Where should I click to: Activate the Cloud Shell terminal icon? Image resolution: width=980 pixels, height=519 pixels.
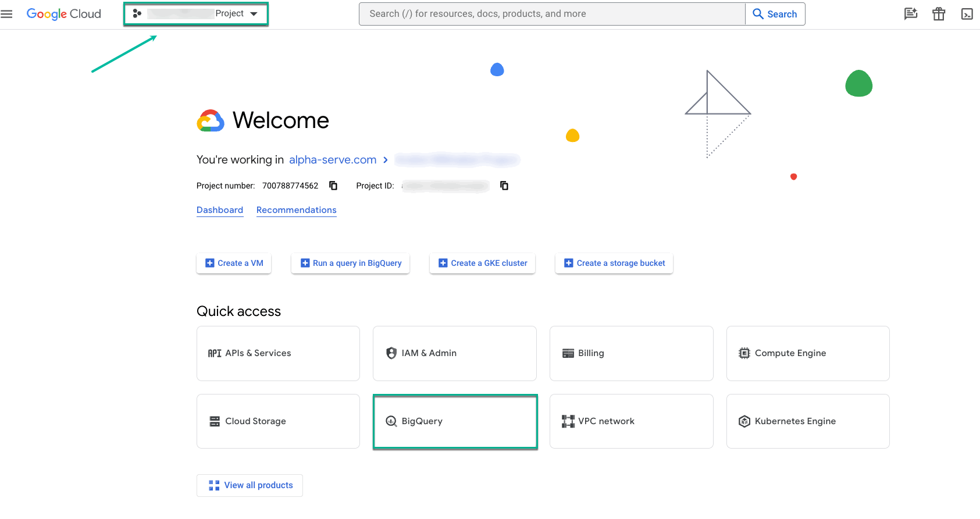(967, 14)
